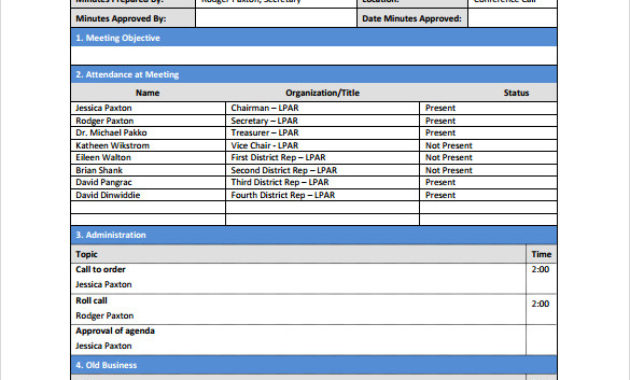Screen dimensions: 630x380
Task: Select the name Katheen Wikstrom
Action: (112, 145)
